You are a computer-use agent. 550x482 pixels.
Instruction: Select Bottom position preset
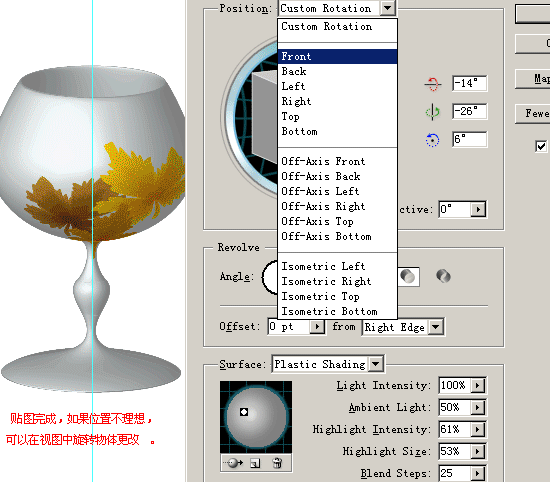click(x=337, y=132)
